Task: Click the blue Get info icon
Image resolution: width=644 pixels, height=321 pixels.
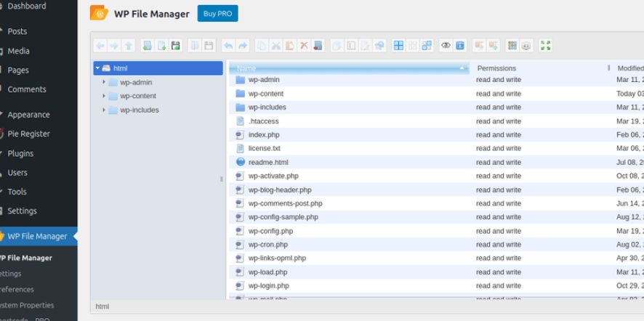Action: [459, 46]
